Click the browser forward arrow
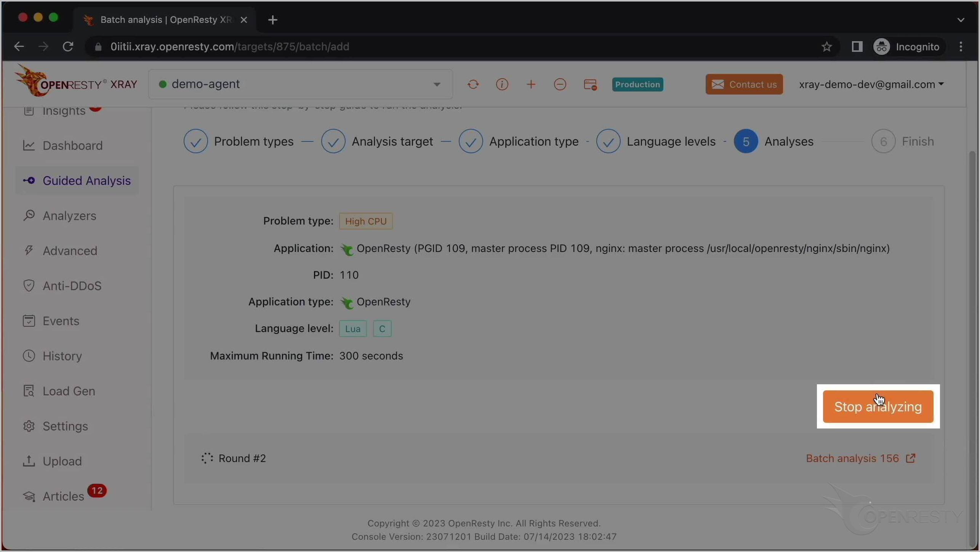Viewport: 980px width, 552px height. pos(43,47)
